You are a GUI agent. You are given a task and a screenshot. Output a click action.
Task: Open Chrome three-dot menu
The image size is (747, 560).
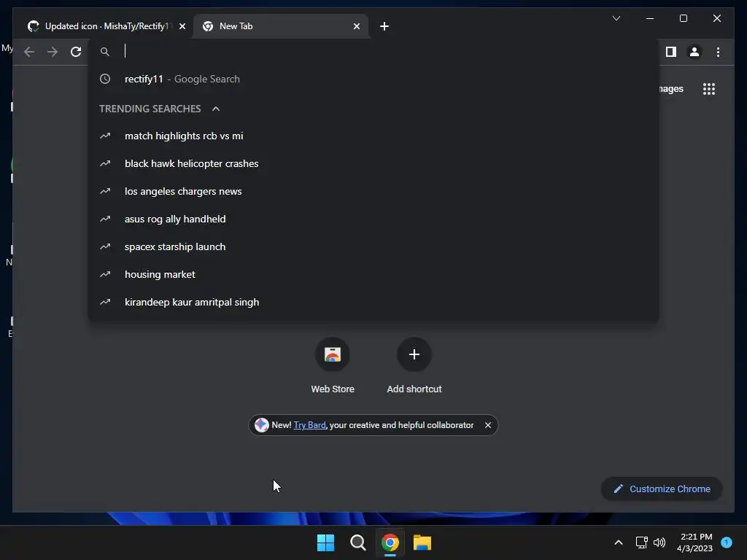pos(718,52)
